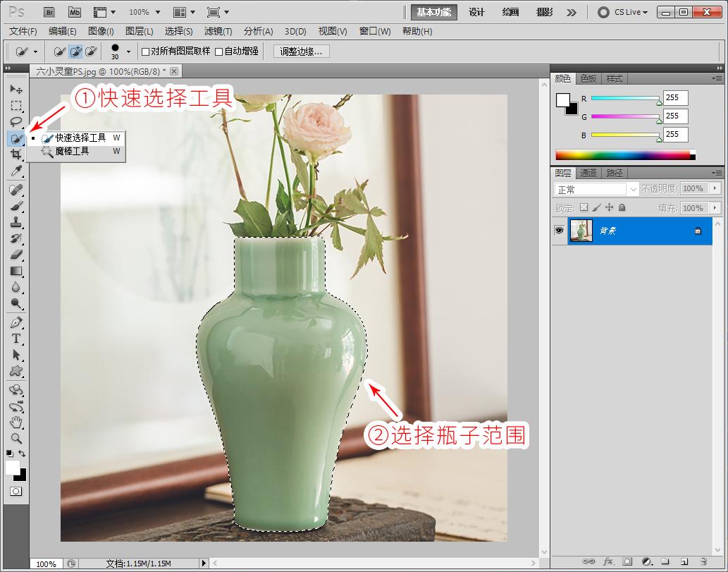
Task: Toggle Quick Mask mode
Action: (16, 491)
